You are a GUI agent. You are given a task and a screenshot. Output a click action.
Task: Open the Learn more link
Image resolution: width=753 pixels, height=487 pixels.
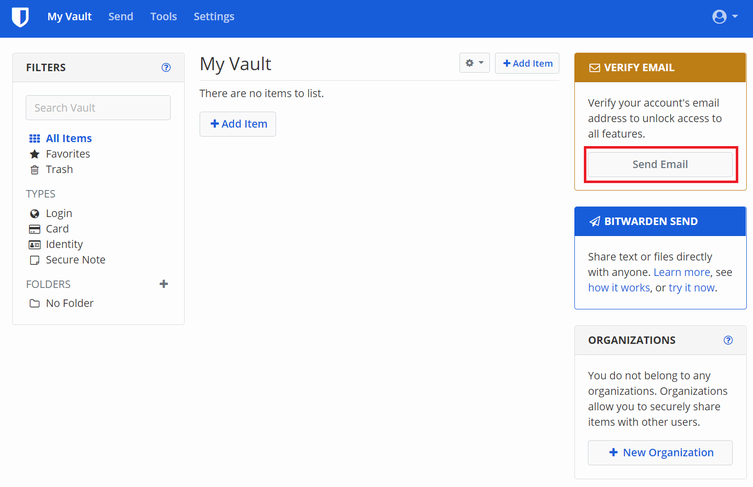(681, 272)
